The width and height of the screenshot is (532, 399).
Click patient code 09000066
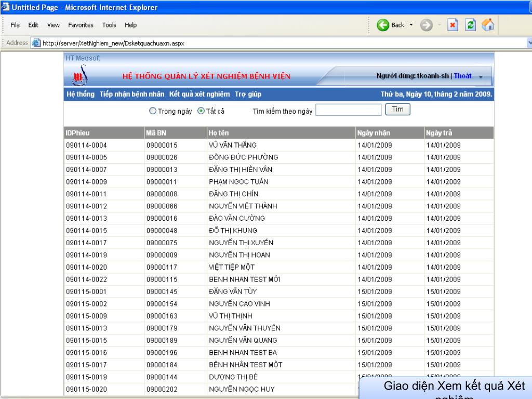pos(162,206)
